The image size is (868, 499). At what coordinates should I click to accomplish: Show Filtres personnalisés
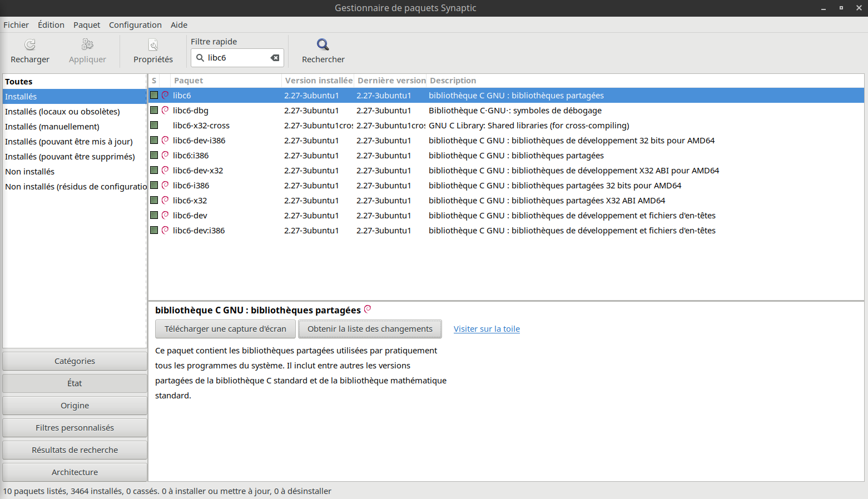pos(75,428)
